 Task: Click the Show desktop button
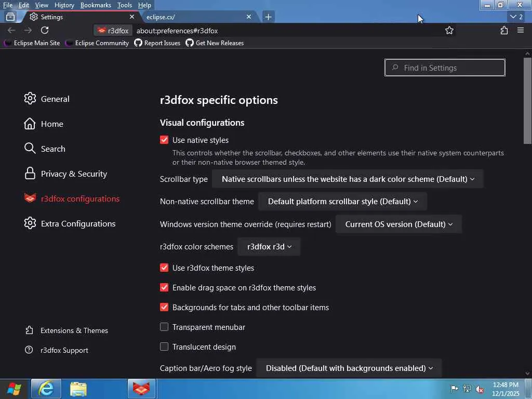[x=528, y=389]
